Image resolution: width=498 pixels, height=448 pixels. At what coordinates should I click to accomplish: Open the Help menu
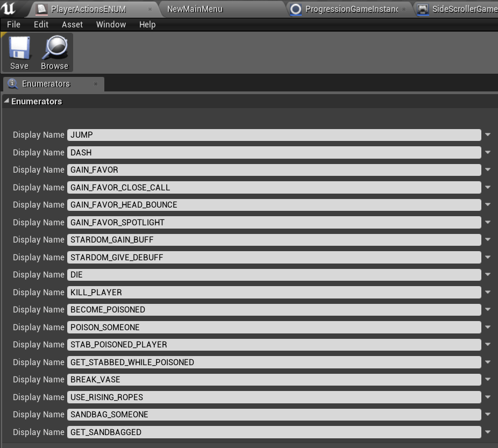(147, 25)
